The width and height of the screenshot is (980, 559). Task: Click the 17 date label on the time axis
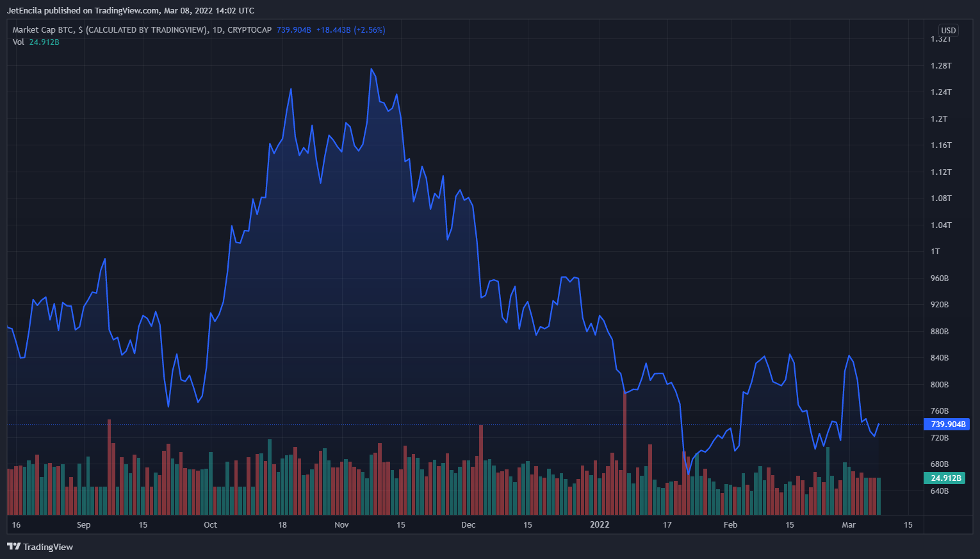point(667,524)
